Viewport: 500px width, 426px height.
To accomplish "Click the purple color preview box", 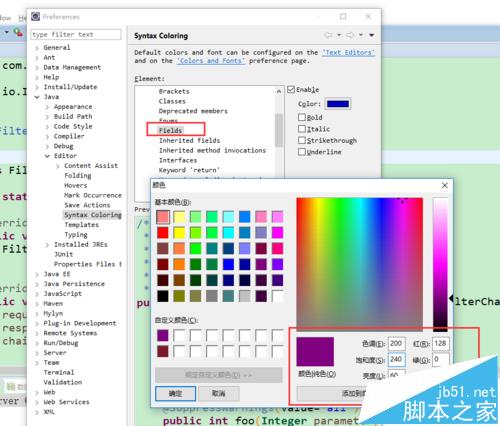I will coord(315,352).
